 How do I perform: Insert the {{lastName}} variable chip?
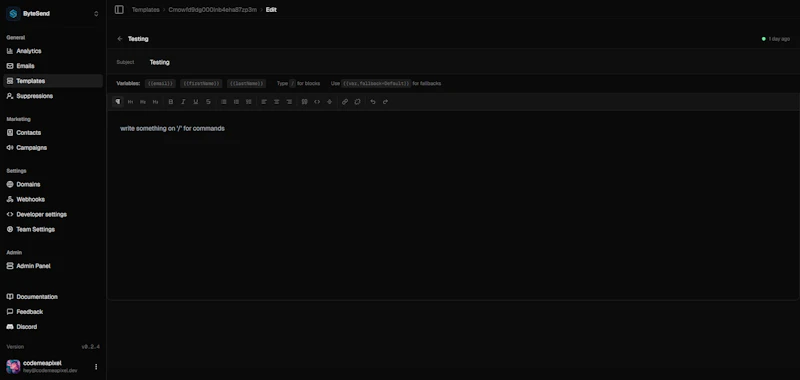click(x=246, y=83)
